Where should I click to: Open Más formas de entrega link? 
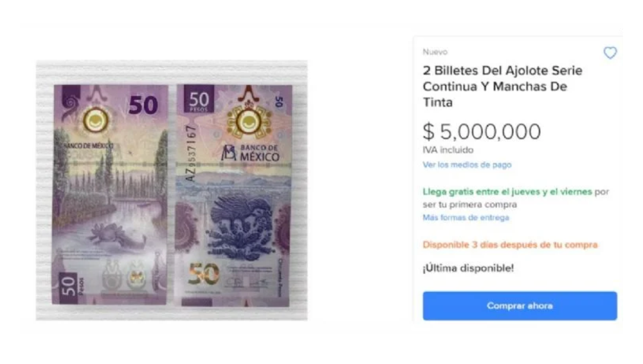(x=466, y=218)
